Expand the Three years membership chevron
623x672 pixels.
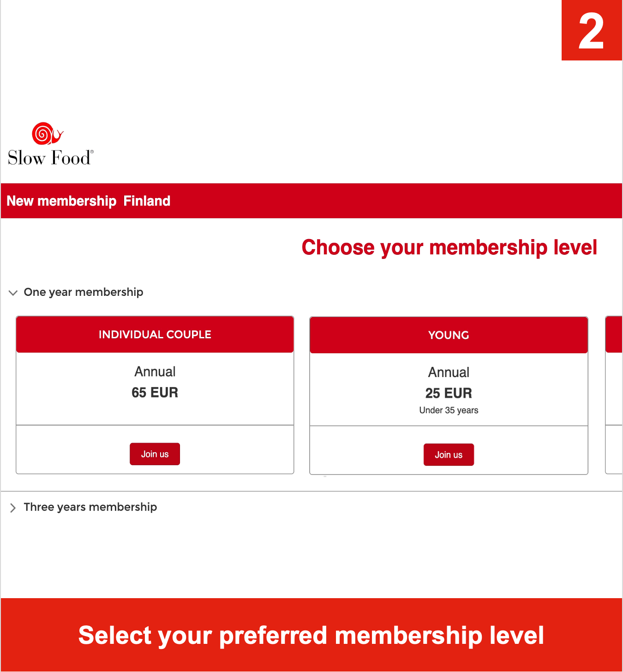coord(13,508)
